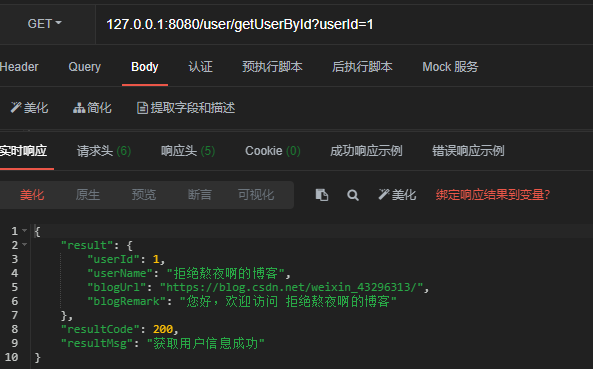Open the Mock 服务 tab
Image resolution: width=593 pixels, height=369 pixels.
(x=450, y=67)
